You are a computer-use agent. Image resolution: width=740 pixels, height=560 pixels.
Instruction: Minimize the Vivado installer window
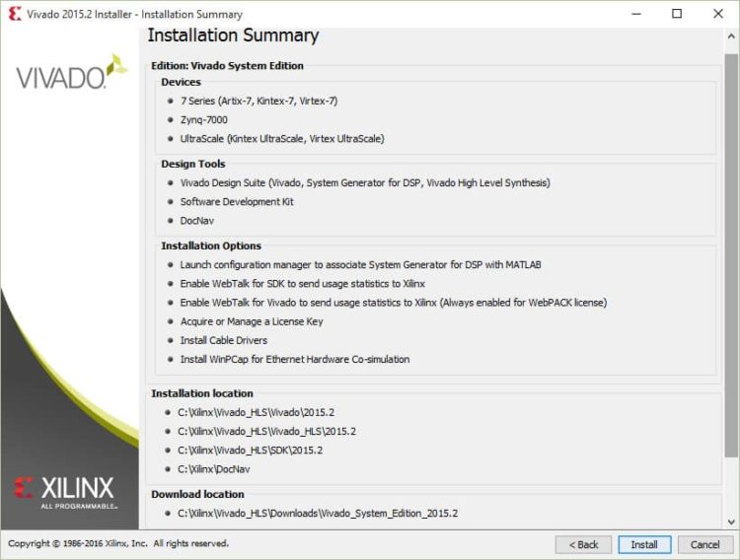[631, 14]
